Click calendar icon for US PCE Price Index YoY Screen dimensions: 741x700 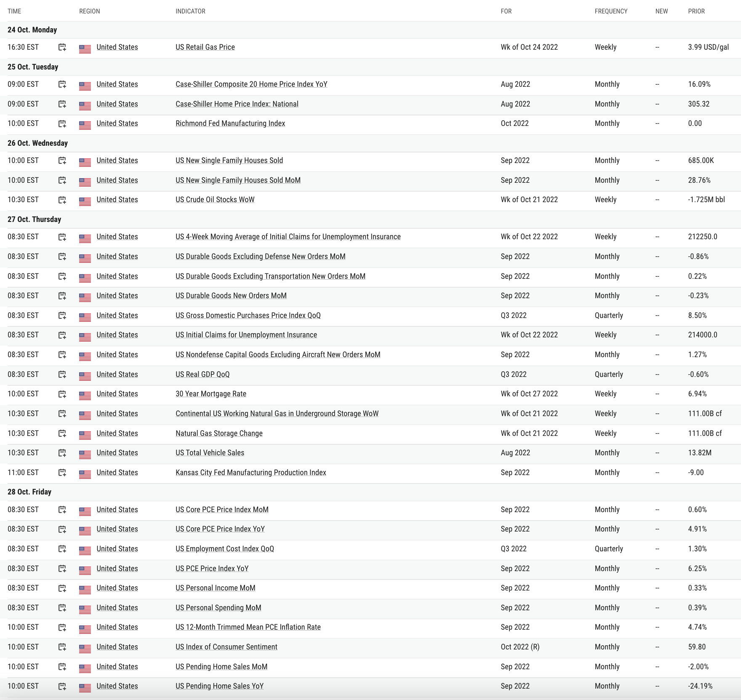[x=62, y=569]
